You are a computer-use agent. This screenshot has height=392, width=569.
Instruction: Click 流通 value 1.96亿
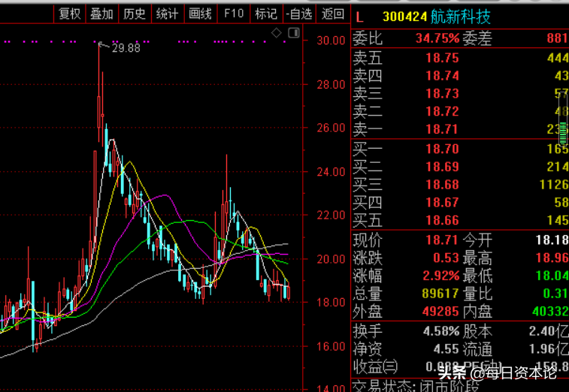point(549,349)
